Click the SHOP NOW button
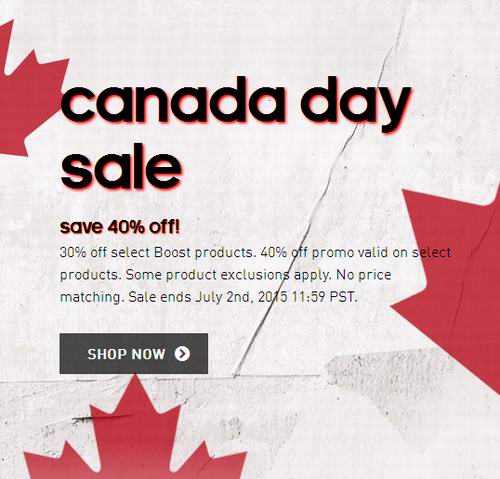Screen dimensions: 500x479 [134, 353]
